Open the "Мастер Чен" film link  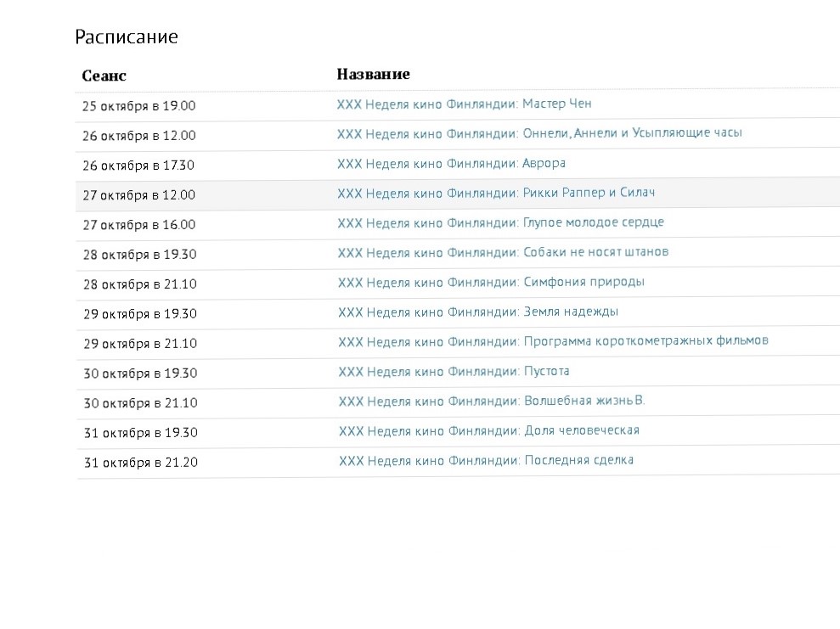pyautogui.click(x=464, y=104)
